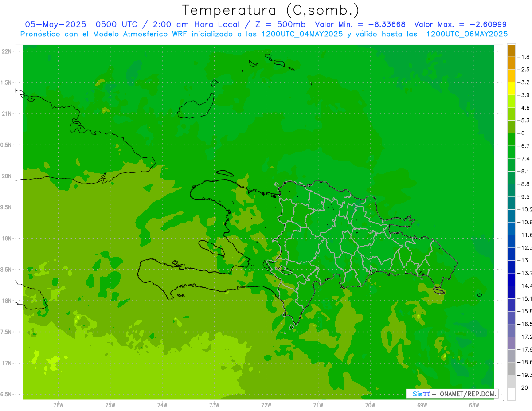Click legend value "-3.9"
Image resolution: width=532 pixels, height=411 pixels.
click(523, 95)
